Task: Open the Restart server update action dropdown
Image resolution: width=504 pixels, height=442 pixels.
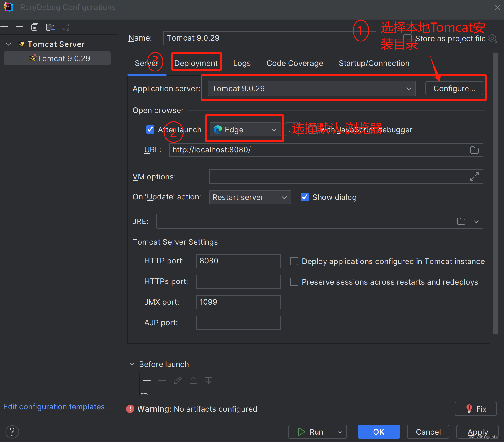Action: [250, 197]
